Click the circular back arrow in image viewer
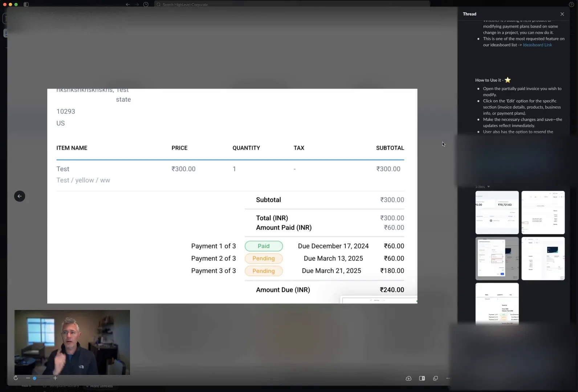Screen dimensions: 578x392 [20, 196]
